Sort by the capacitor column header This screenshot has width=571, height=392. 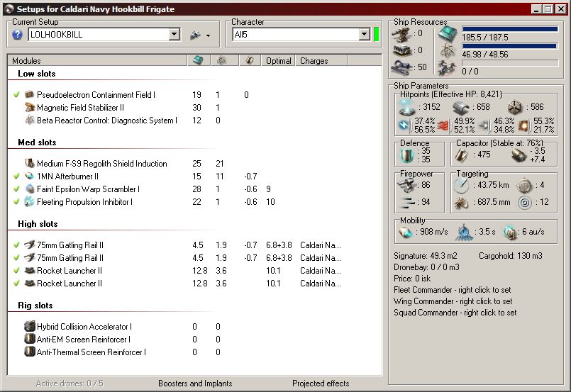(250, 60)
